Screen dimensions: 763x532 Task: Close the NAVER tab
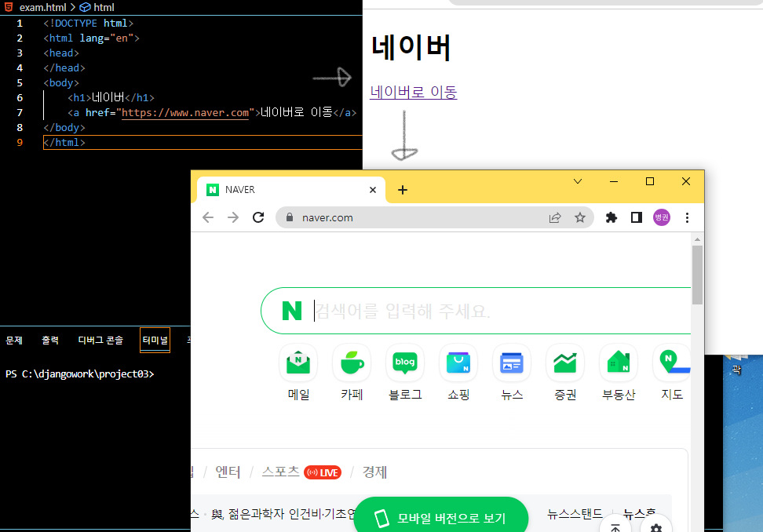(x=373, y=190)
